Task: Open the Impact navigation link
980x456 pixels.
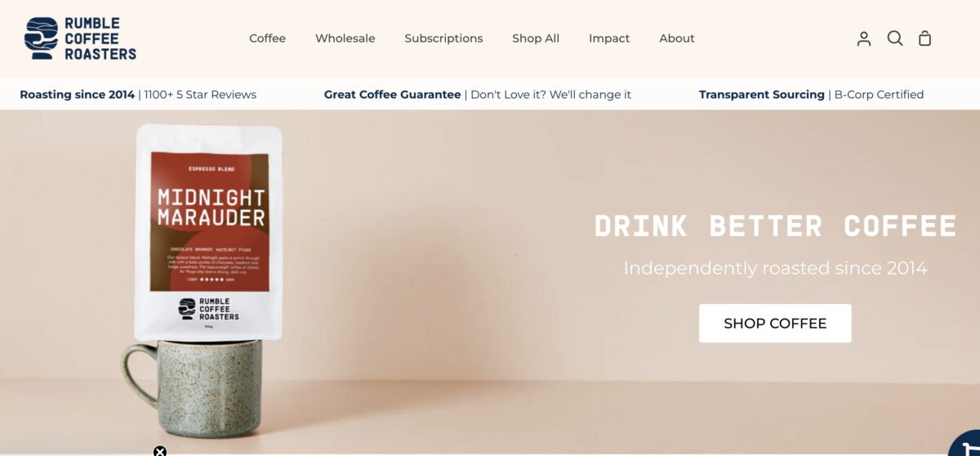Action: pyautogui.click(x=609, y=38)
